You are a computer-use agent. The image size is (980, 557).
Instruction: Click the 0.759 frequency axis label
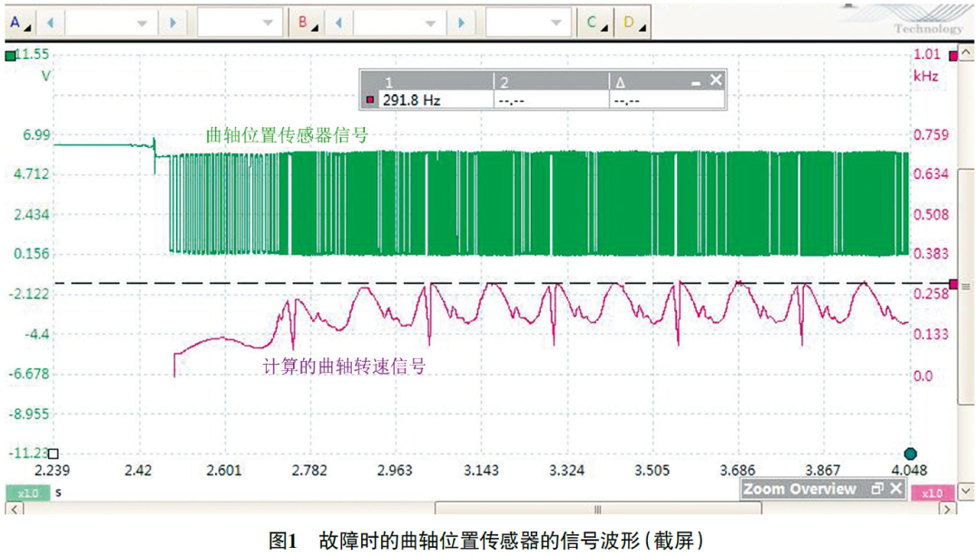point(931,135)
